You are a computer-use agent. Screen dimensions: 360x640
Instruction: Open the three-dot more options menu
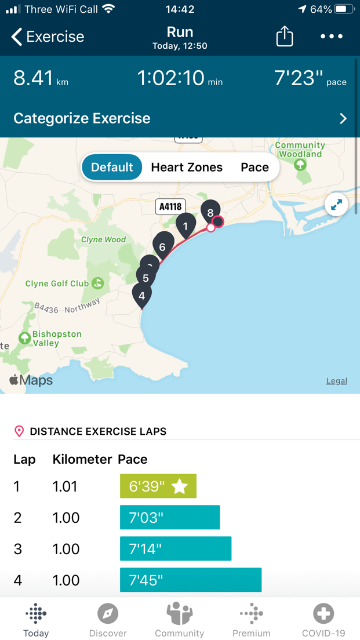point(331,36)
